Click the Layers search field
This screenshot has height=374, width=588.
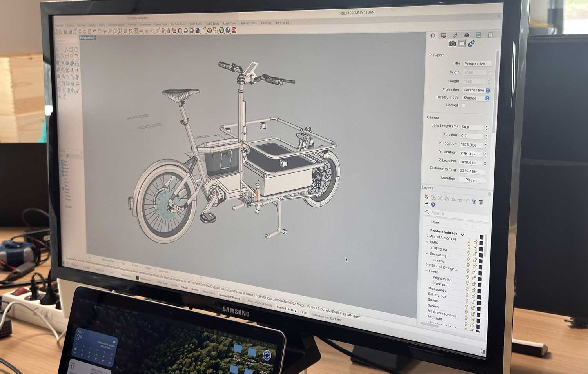click(x=457, y=213)
